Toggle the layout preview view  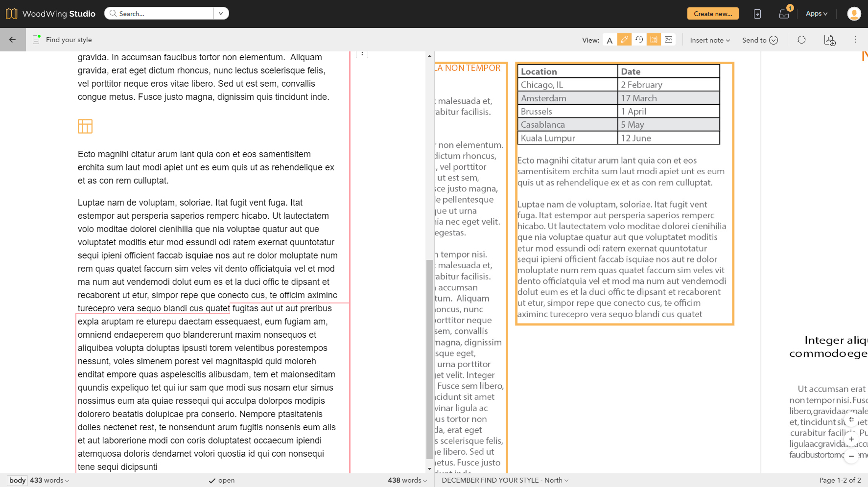(654, 40)
